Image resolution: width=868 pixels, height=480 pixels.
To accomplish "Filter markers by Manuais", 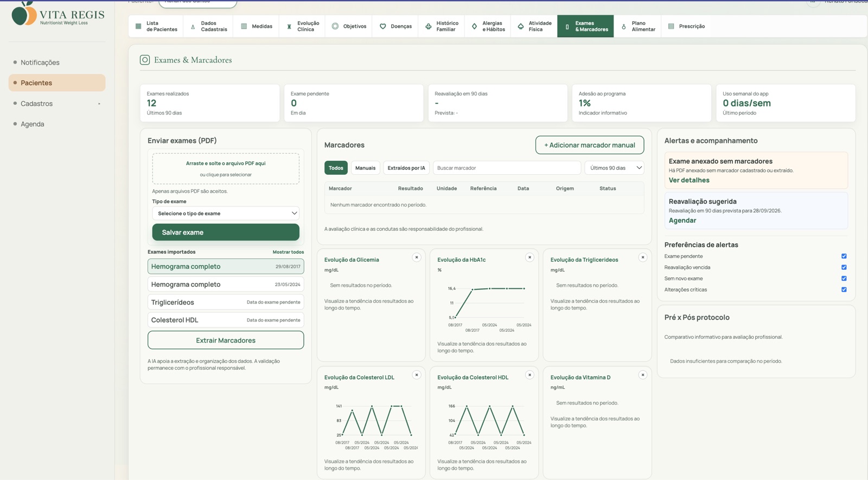I will (x=365, y=168).
